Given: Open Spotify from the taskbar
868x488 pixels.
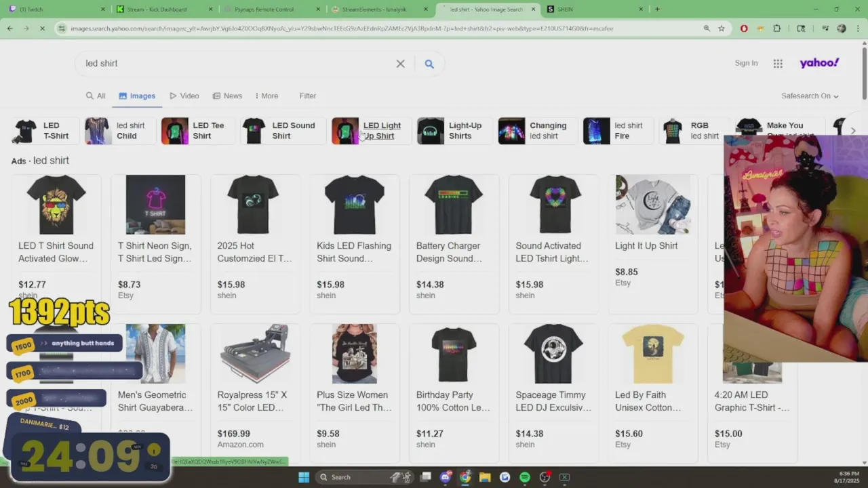Looking at the screenshot, I should coord(525,477).
